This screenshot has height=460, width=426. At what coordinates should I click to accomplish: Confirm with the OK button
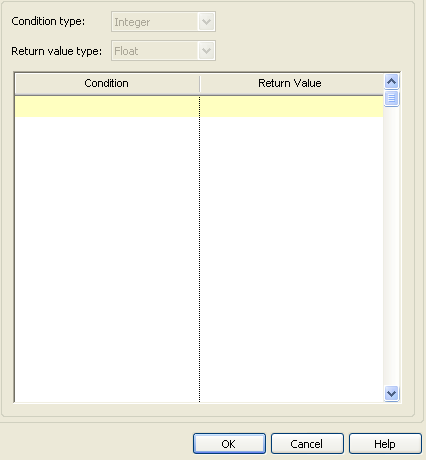click(229, 444)
